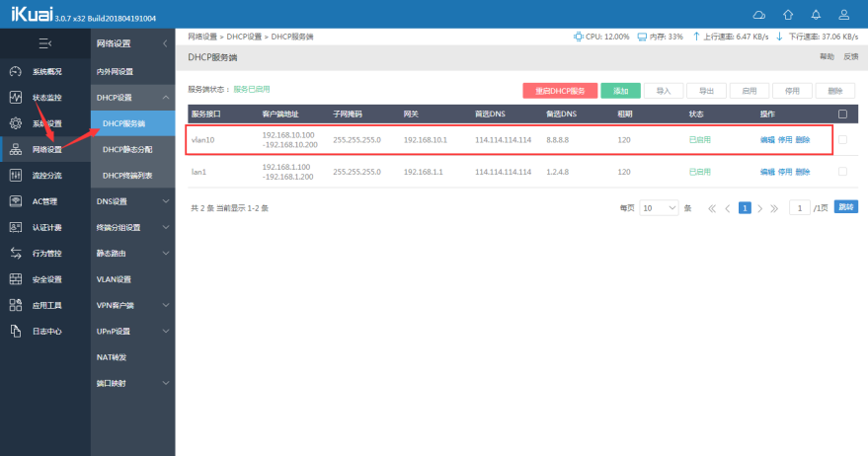Click the upload rate arrow icon
Viewport: 868px width, 456px height.
pyautogui.click(x=696, y=37)
